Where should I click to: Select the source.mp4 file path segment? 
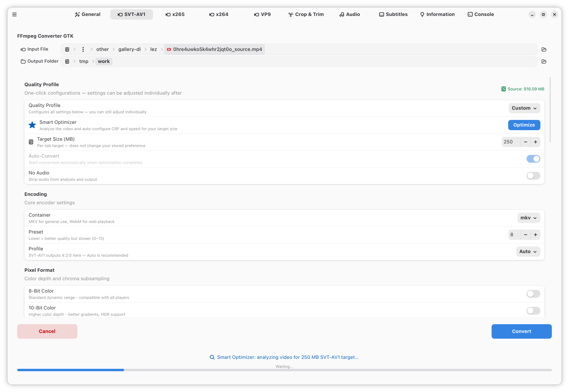pyautogui.click(x=214, y=49)
